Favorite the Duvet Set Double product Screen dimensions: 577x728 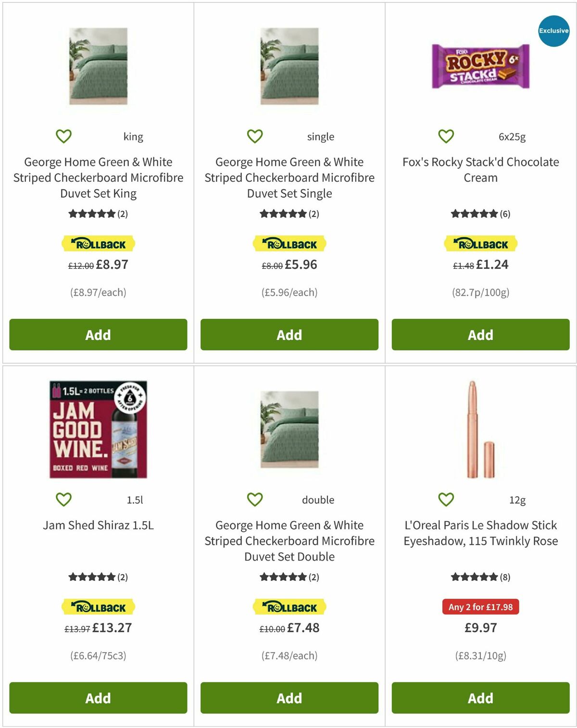pos(255,500)
